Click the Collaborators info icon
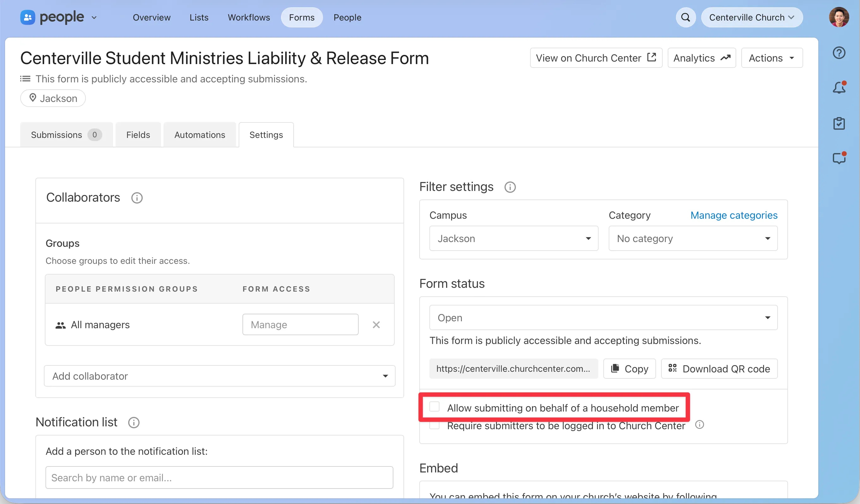Viewport: 860px width, 504px height. pos(137,198)
